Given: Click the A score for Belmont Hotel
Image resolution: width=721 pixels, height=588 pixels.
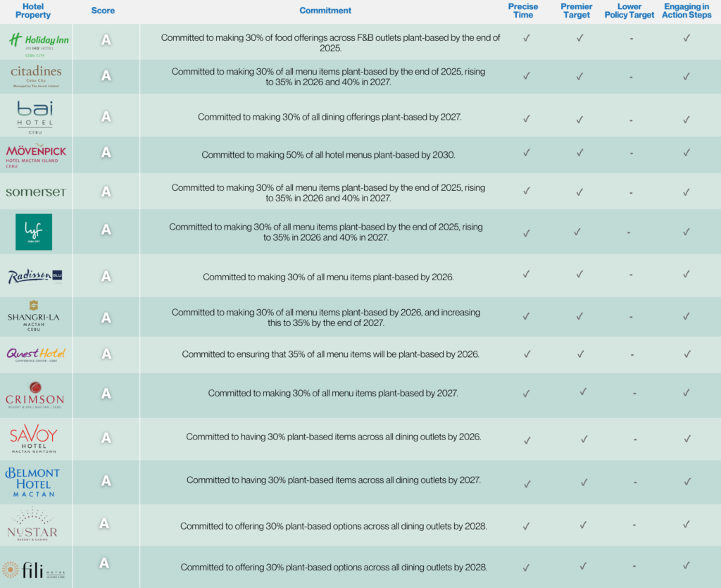Looking at the screenshot, I should click(106, 481).
